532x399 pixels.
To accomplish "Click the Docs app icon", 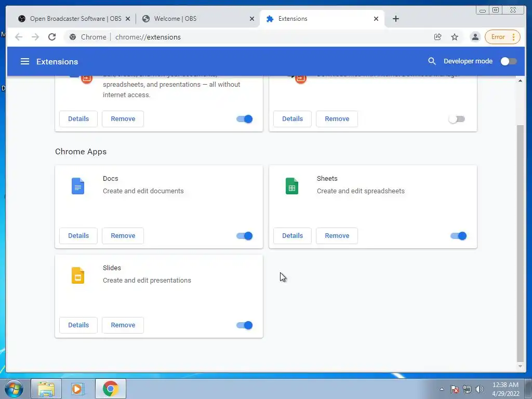I will [78, 186].
